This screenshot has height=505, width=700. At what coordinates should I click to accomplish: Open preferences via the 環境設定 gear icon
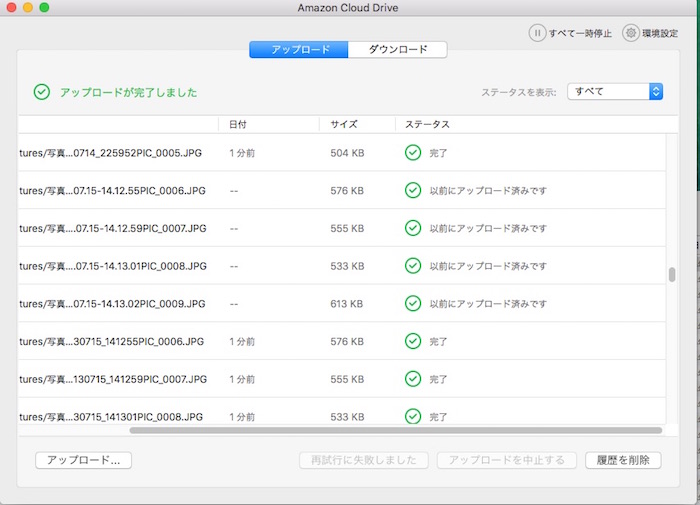(630, 33)
